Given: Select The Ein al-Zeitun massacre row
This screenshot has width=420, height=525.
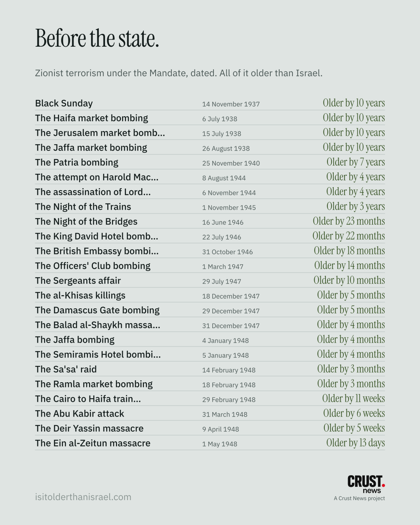Looking at the screenshot, I should click(x=210, y=443).
